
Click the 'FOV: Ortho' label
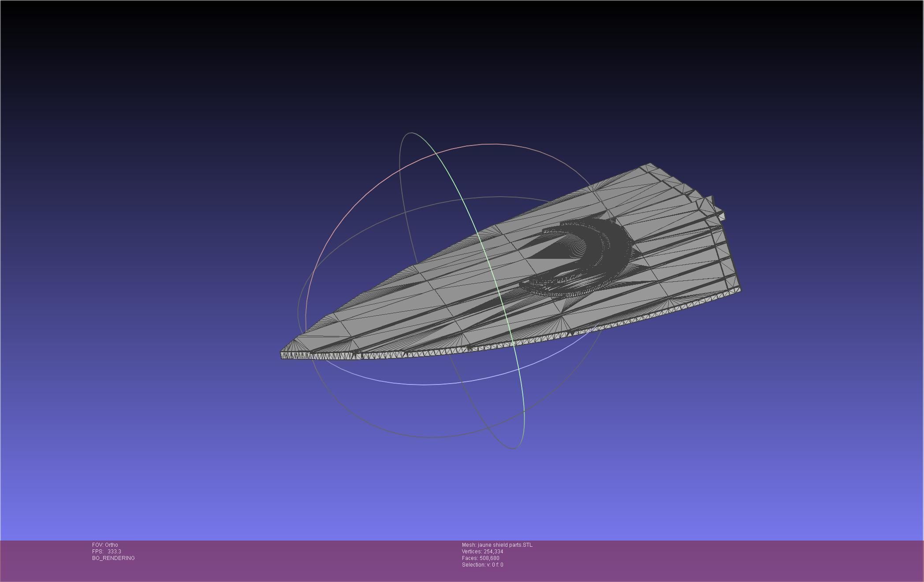tap(105, 545)
